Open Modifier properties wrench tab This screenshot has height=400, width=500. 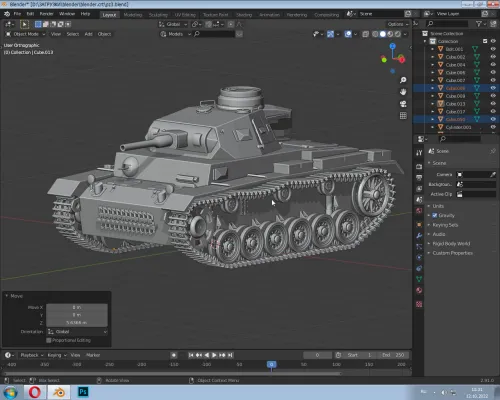click(x=419, y=236)
